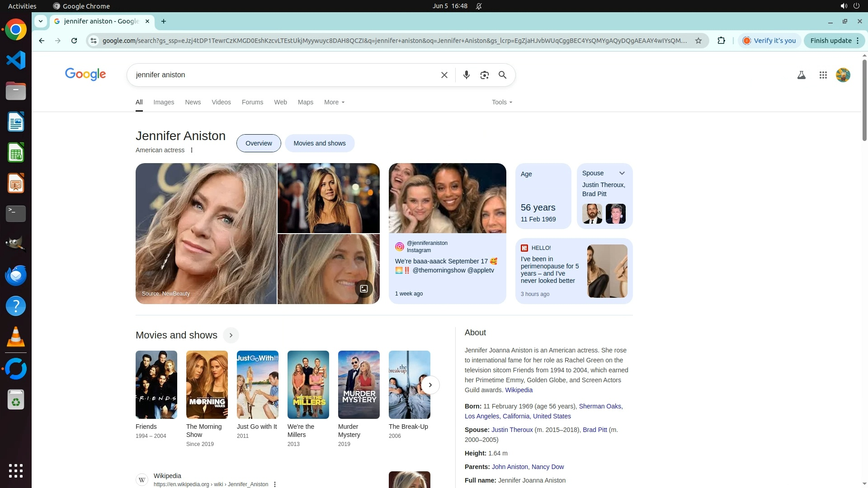Open Search Labs flask icon

(801, 75)
